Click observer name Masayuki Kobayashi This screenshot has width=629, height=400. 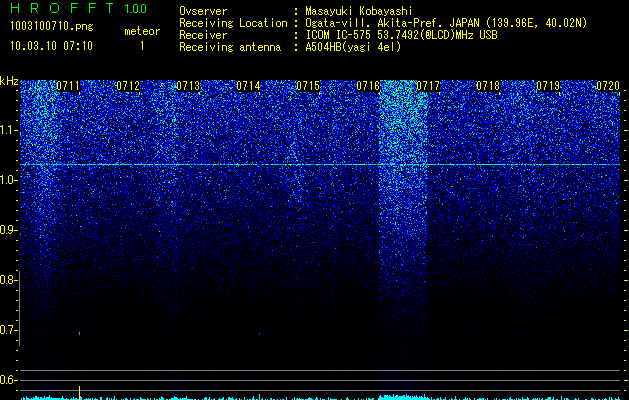[x=359, y=11]
